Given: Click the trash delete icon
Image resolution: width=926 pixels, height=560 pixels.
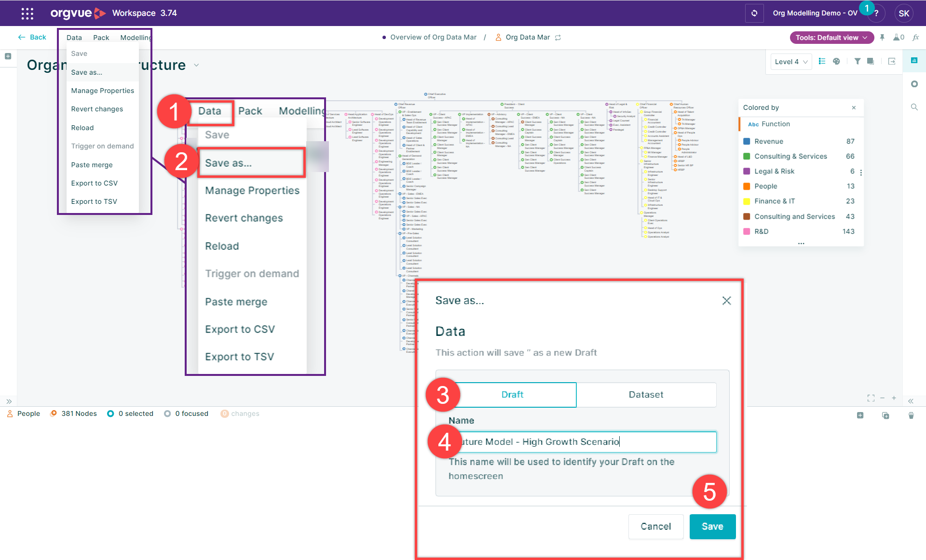Looking at the screenshot, I should 911,415.
